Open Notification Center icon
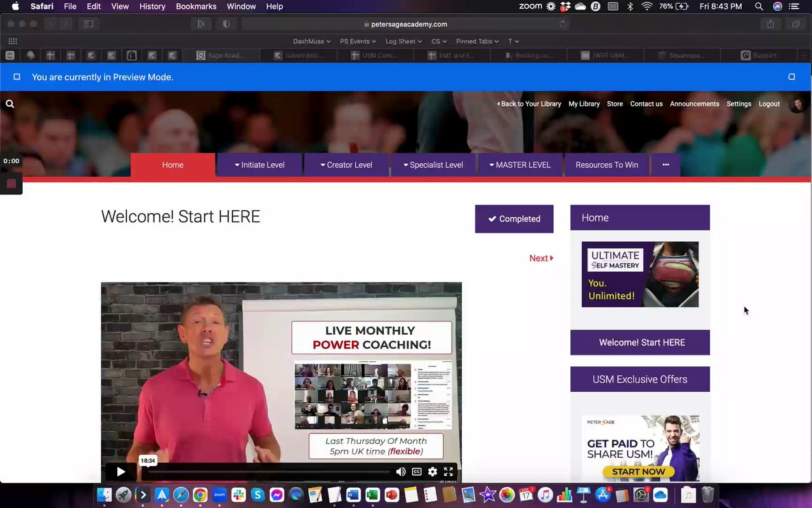The width and height of the screenshot is (812, 508). pyautogui.click(x=794, y=6)
